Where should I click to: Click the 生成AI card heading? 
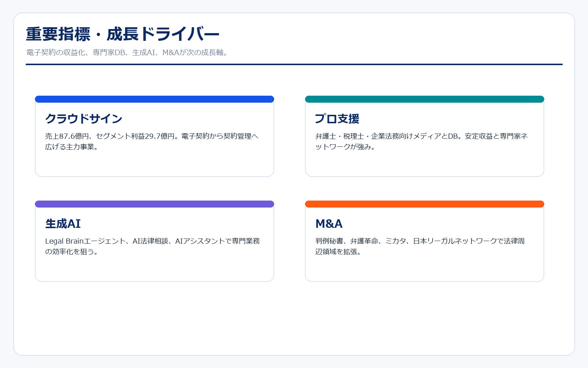[63, 223]
